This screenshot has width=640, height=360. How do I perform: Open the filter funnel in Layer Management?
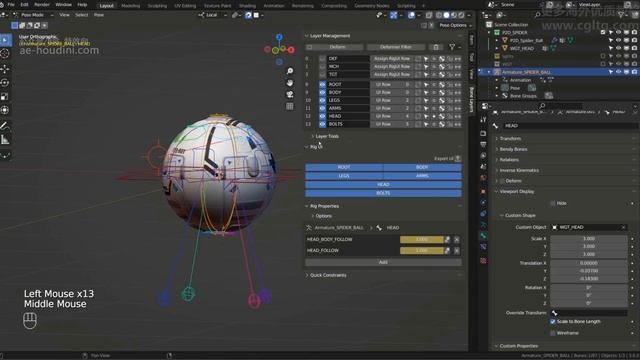(x=452, y=47)
